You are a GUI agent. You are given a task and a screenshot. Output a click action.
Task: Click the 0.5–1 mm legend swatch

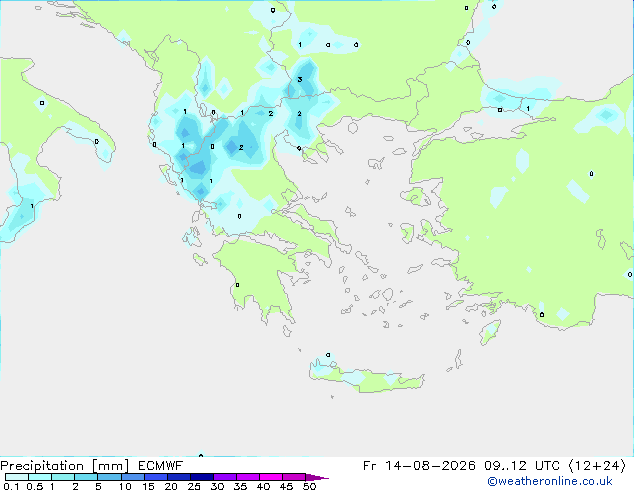(x=40, y=477)
